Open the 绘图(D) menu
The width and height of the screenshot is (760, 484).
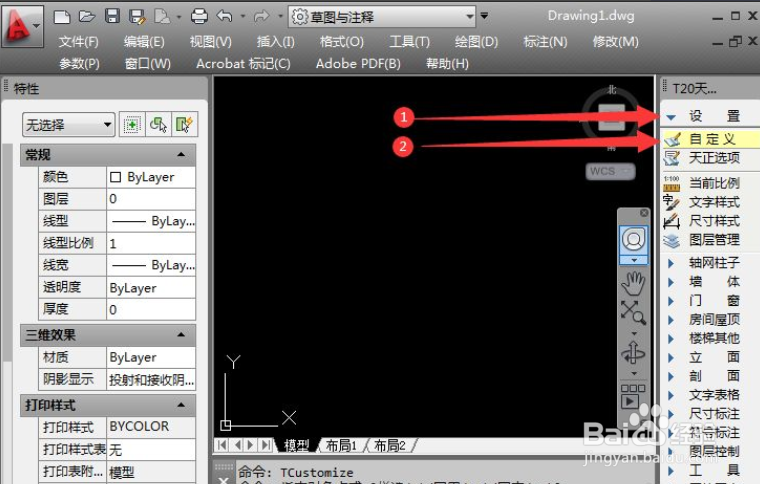[x=476, y=42]
